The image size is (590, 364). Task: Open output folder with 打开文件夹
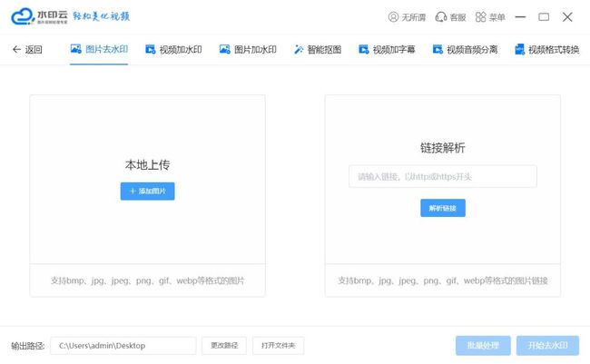278,346
